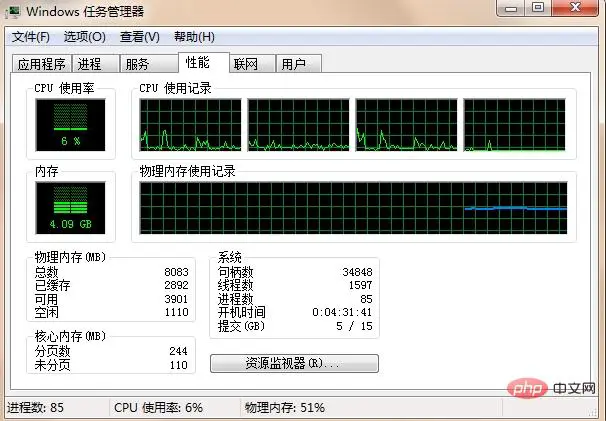
Task: Click status bar text 进程数: 85
Action: coord(35,407)
